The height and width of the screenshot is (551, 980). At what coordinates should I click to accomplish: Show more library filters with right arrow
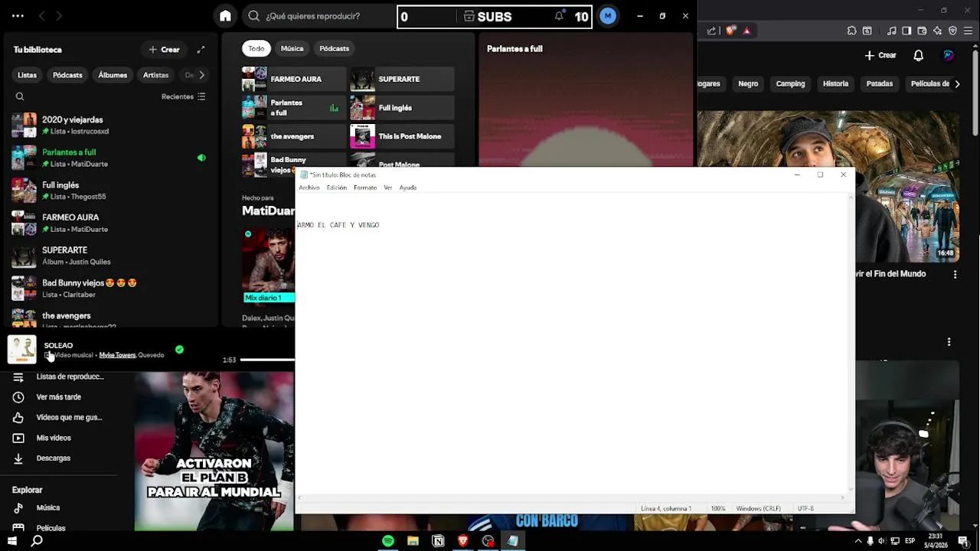201,75
